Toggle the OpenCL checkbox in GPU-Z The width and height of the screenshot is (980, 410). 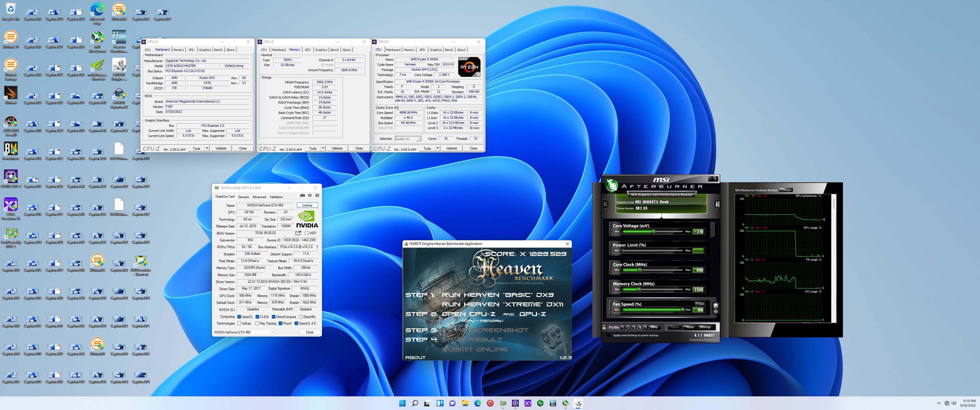[x=239, y=317]
